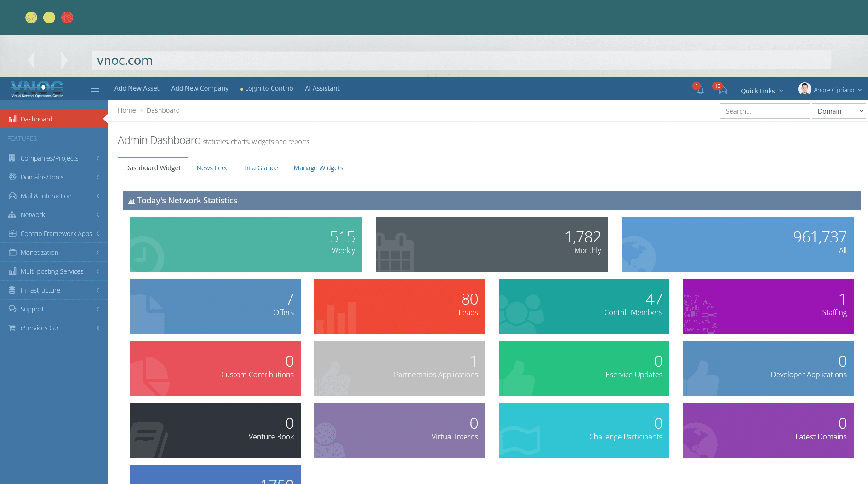Click the Domains/Tools gear icon

click(12, 177)
